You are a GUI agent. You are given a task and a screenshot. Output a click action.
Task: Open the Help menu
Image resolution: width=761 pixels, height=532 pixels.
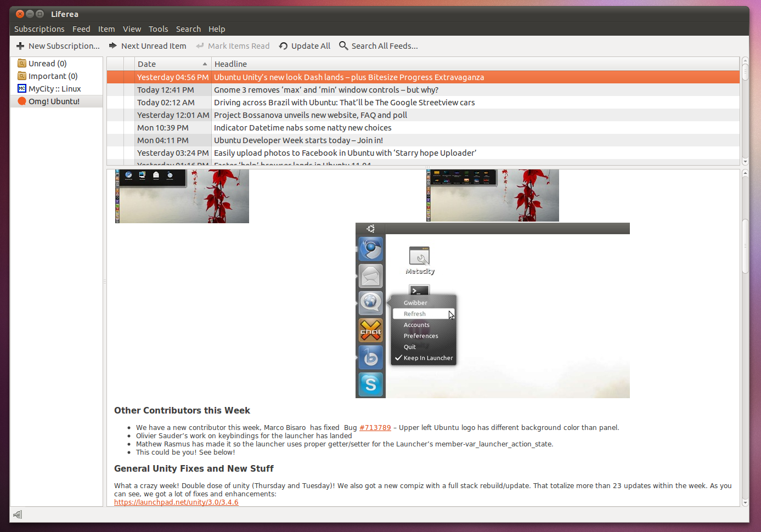217,29
